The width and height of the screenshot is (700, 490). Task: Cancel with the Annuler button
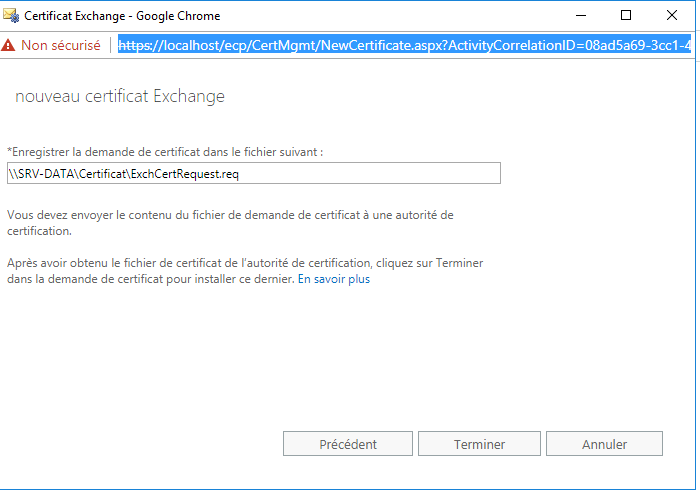(x=604, y=444)
